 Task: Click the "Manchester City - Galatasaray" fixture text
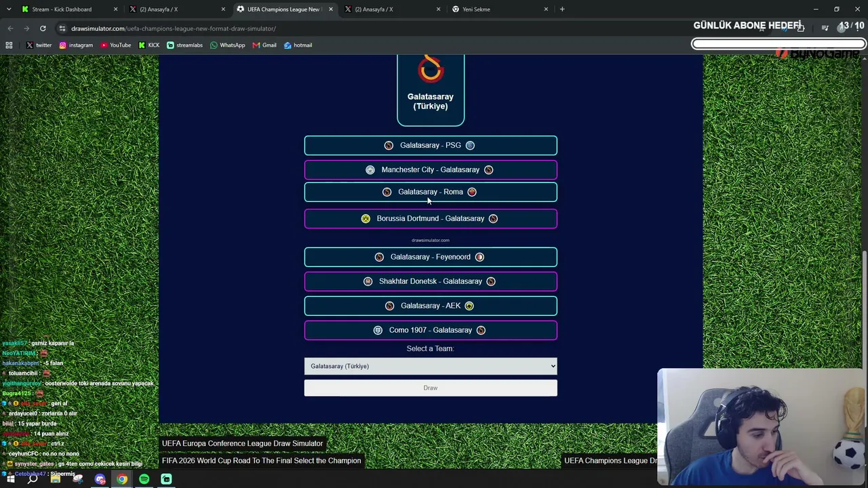point(431,169)
